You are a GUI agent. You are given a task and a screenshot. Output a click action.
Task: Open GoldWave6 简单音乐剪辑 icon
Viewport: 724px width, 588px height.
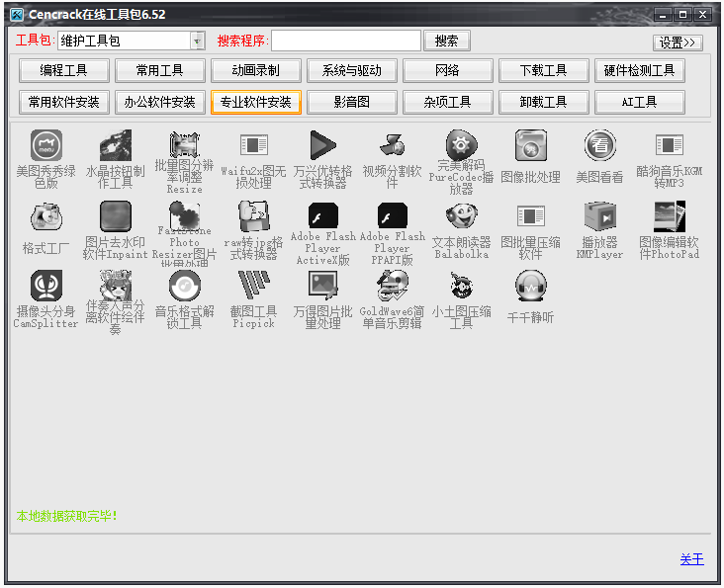[392, 288]
